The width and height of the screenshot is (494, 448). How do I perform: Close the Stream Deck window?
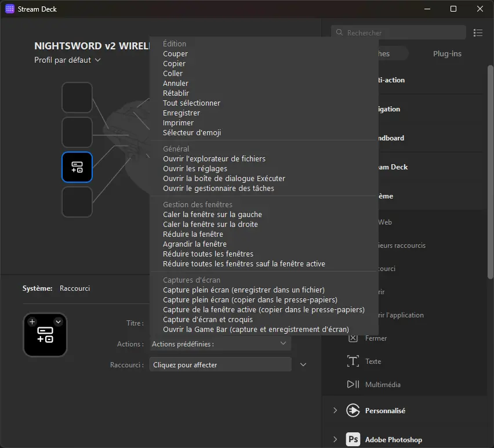coord(480,9)
